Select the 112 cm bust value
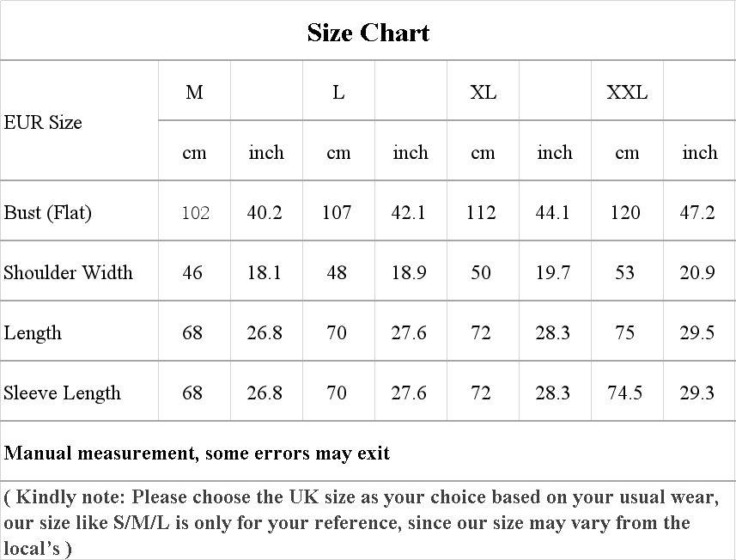Image resolution: width=736 pixels, height=560 pixels. click(481, 212)
